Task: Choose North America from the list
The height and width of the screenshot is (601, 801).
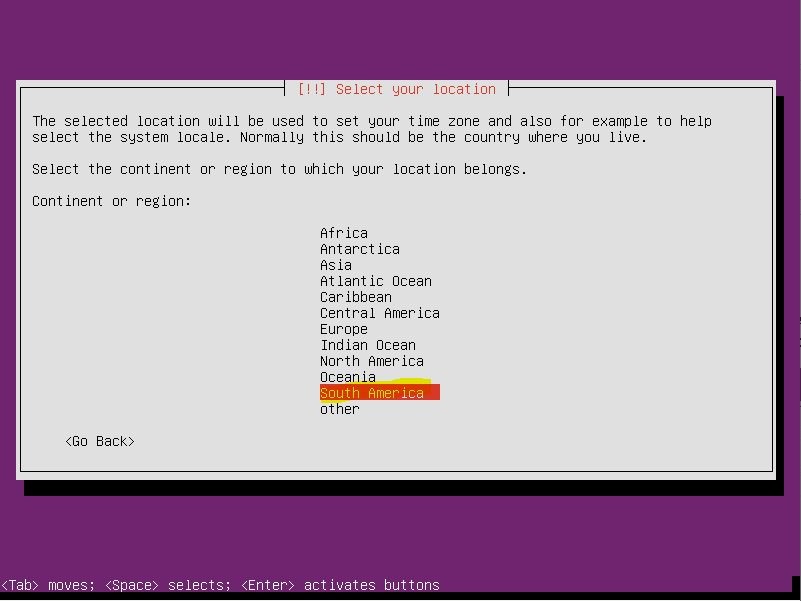Action: coord(371,361)
